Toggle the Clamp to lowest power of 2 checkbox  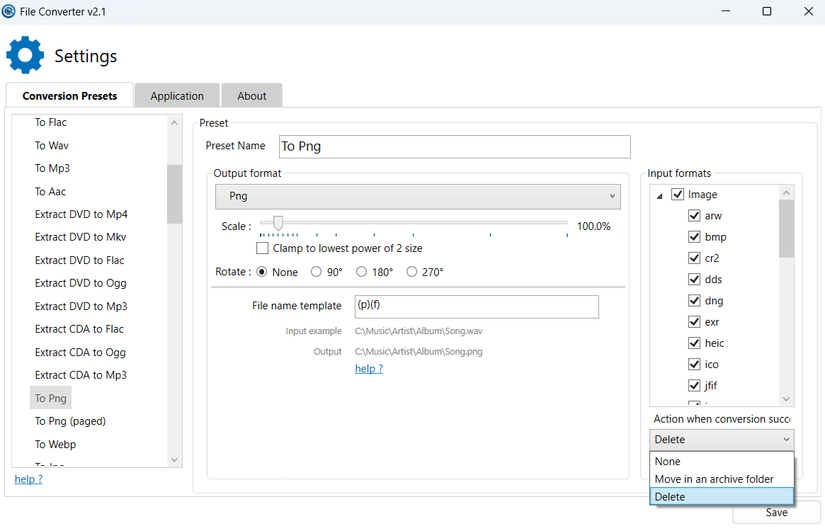tap(263, 248)
